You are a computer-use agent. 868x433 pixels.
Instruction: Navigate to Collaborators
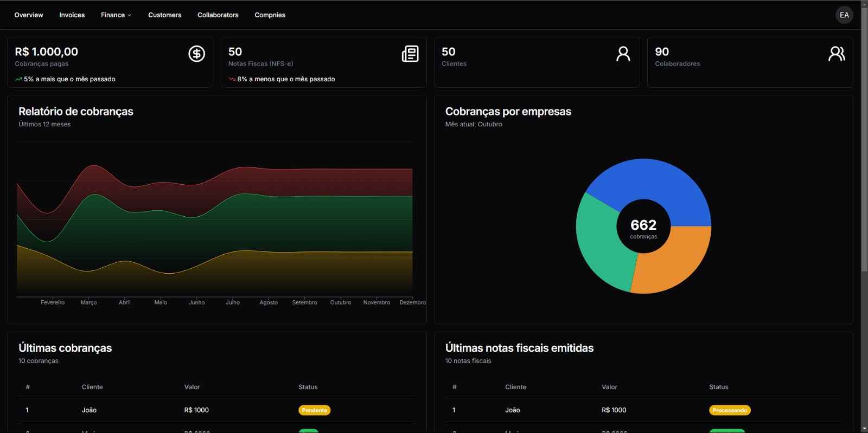click(x=218, y=15)
